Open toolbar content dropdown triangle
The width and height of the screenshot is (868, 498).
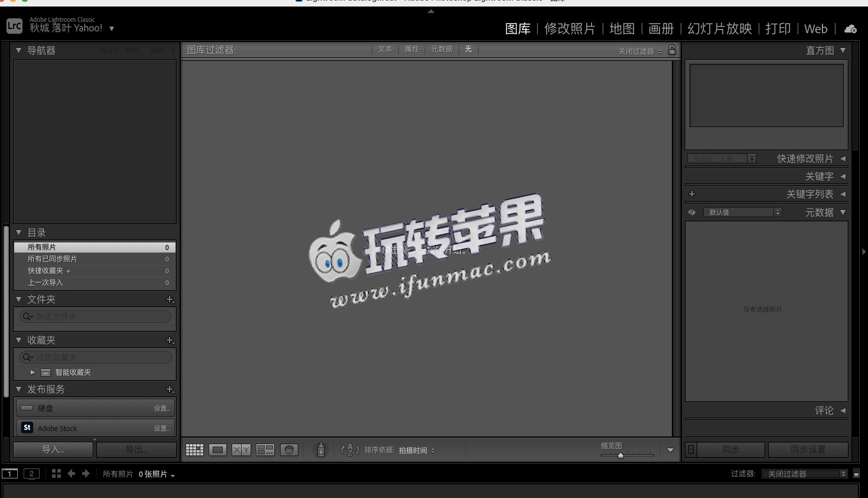670,450
